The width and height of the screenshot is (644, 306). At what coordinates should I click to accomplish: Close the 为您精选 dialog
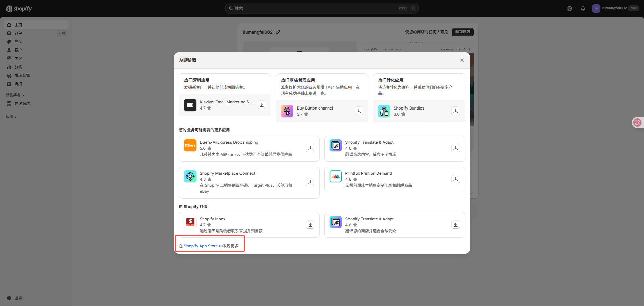[462, 60]
